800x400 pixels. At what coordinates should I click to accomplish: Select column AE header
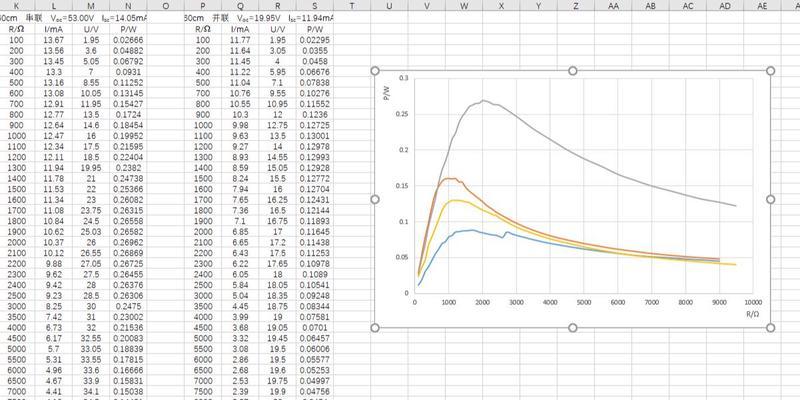(762, 6)
